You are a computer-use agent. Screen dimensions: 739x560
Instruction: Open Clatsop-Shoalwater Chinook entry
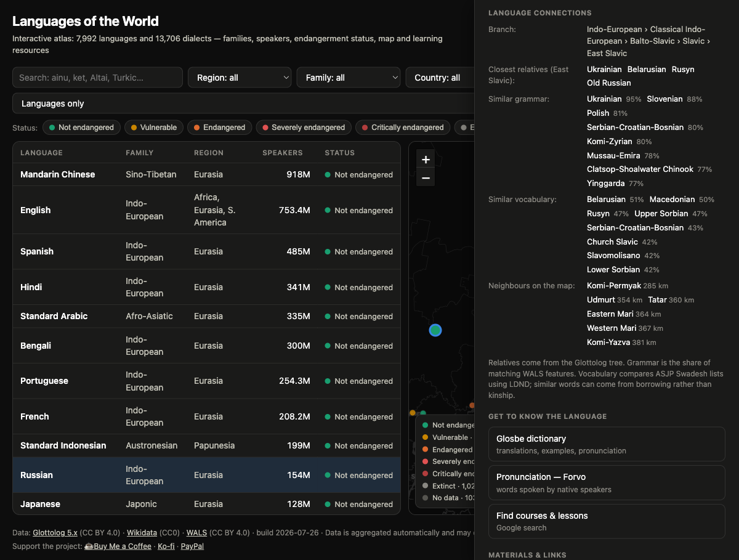tap(640, 169)
